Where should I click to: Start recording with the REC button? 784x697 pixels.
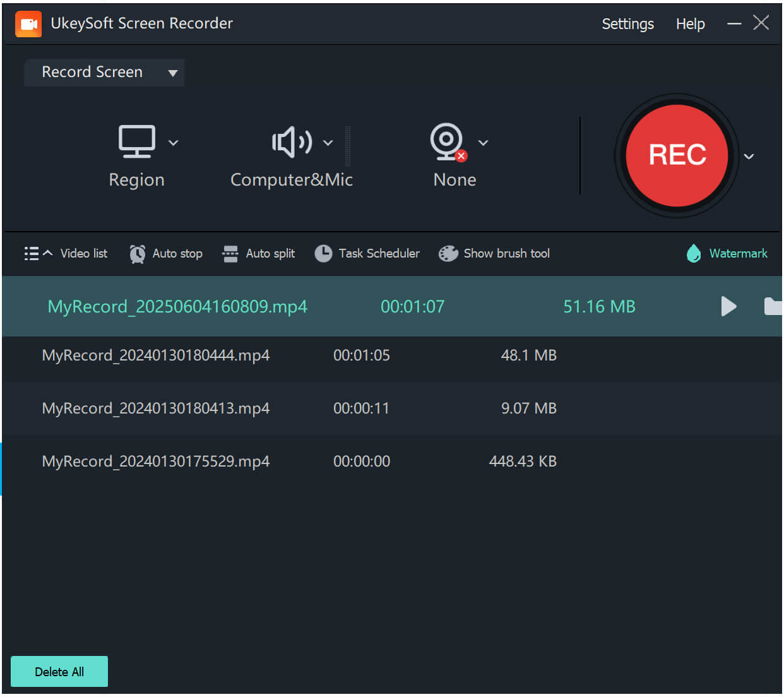coord(677,155)
